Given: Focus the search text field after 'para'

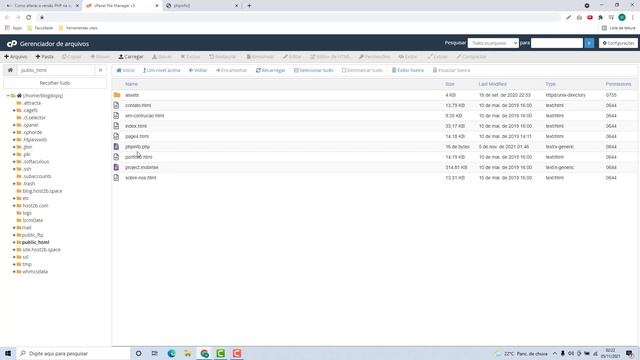Looking at the screenshot, I should [557, 43].
